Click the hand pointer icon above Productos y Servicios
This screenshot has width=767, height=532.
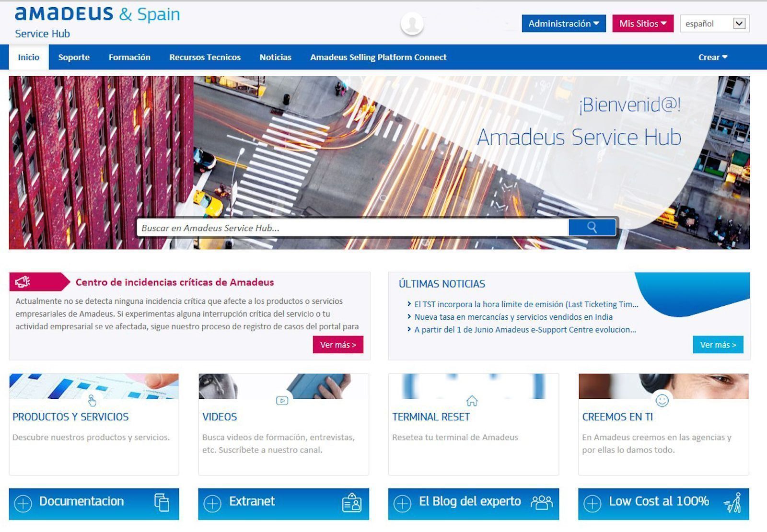(x=92, y=400)
